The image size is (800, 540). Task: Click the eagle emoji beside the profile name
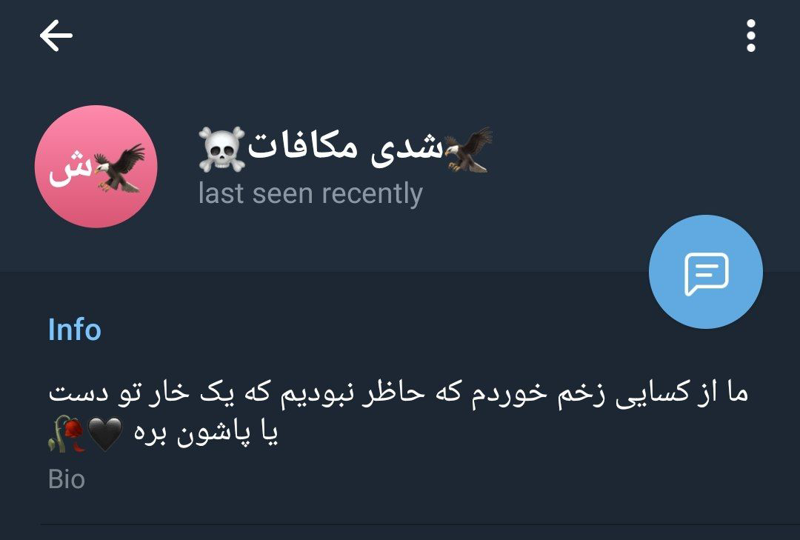(x=468, y=150)
